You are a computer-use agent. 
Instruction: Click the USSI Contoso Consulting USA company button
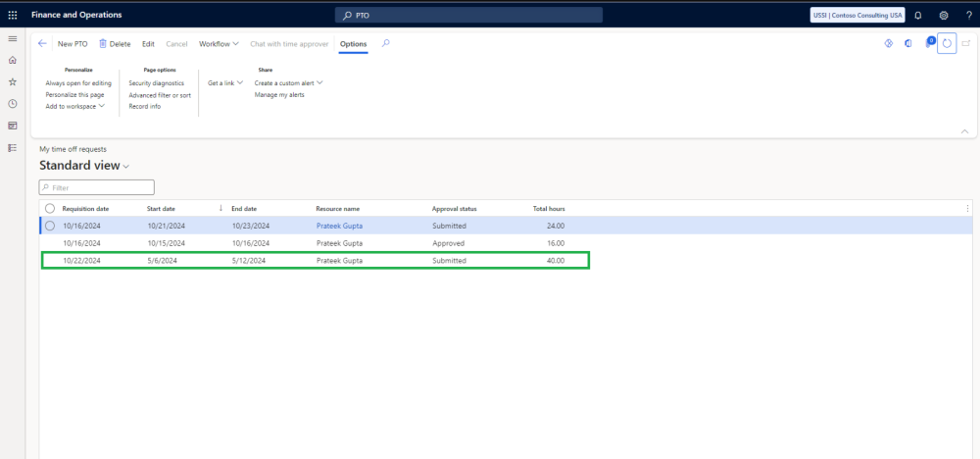857,15
